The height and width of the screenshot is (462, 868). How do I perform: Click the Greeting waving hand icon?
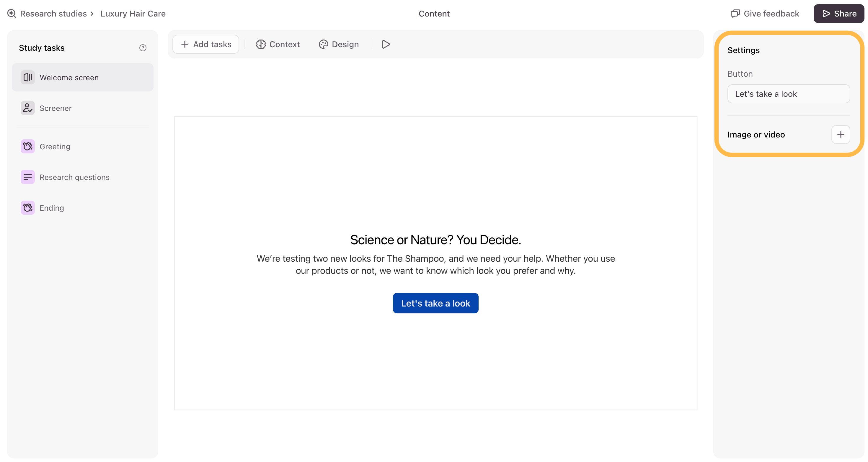pyautogui.click(x=28, y=147)
